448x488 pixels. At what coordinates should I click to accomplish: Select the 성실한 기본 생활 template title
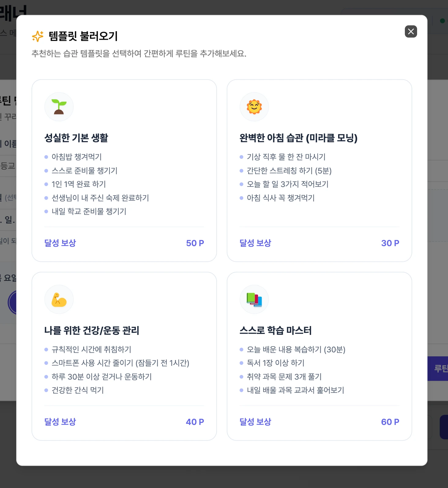click(76, 138)
